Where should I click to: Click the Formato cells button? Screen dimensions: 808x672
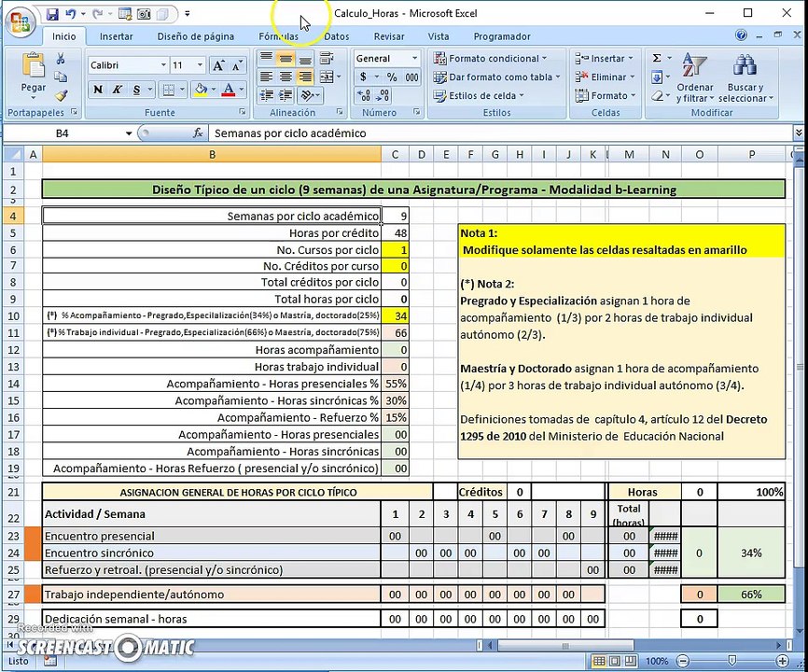point(606,95)
